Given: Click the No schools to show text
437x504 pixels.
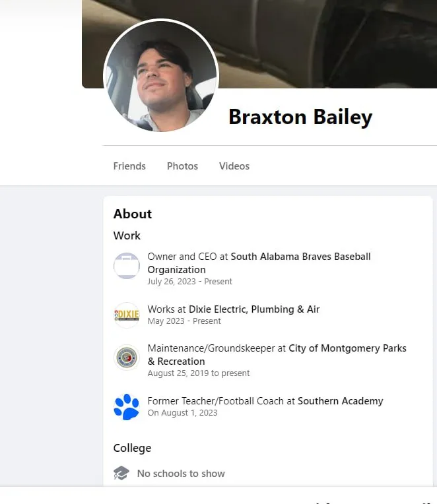Looking at the screenshot, I should click(x=181, y=474).
